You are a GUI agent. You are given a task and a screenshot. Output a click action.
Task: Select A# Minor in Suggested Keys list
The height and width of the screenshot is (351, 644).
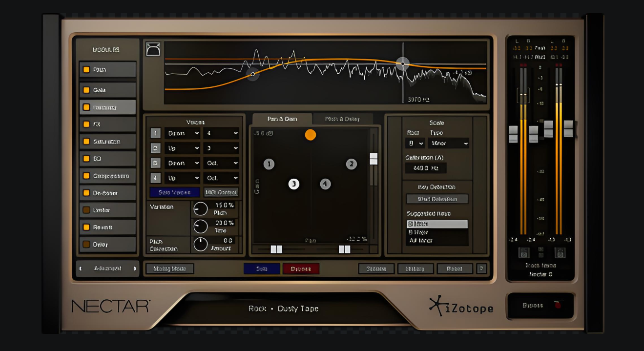437,241
